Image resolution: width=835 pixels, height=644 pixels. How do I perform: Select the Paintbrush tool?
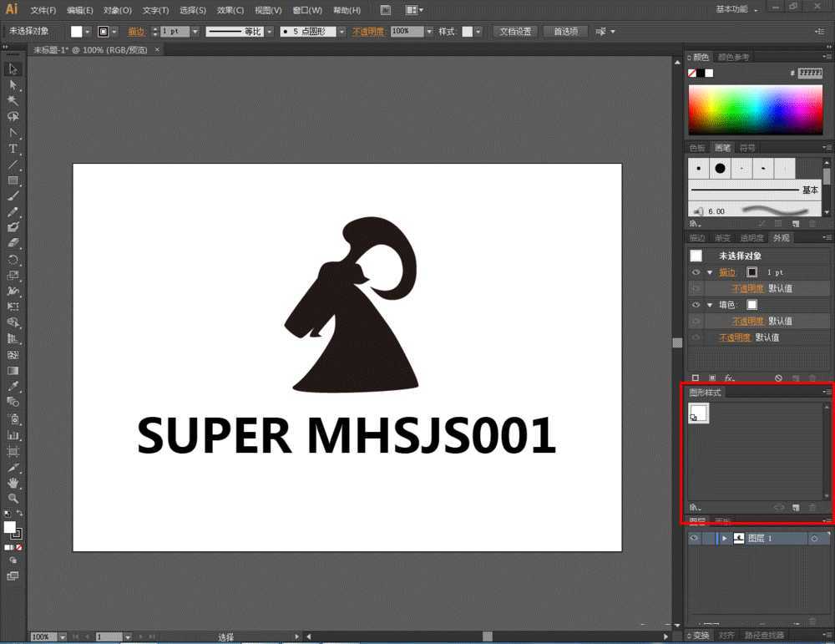coord(13,196)
